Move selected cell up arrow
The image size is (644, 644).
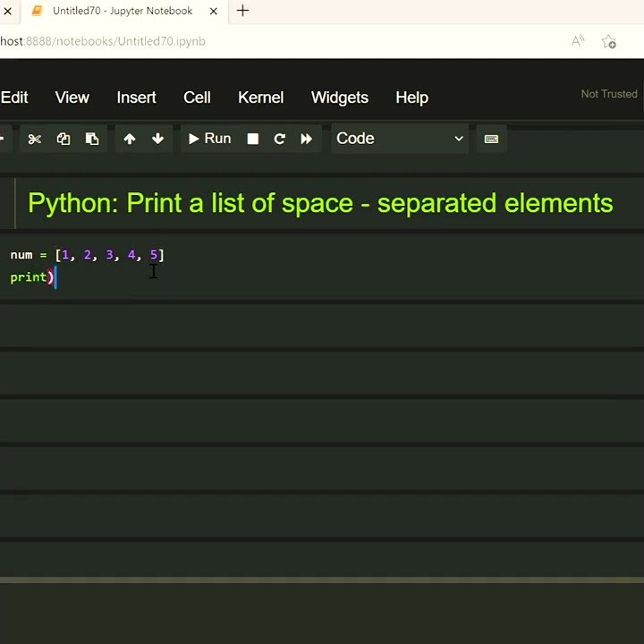point(130,140)
